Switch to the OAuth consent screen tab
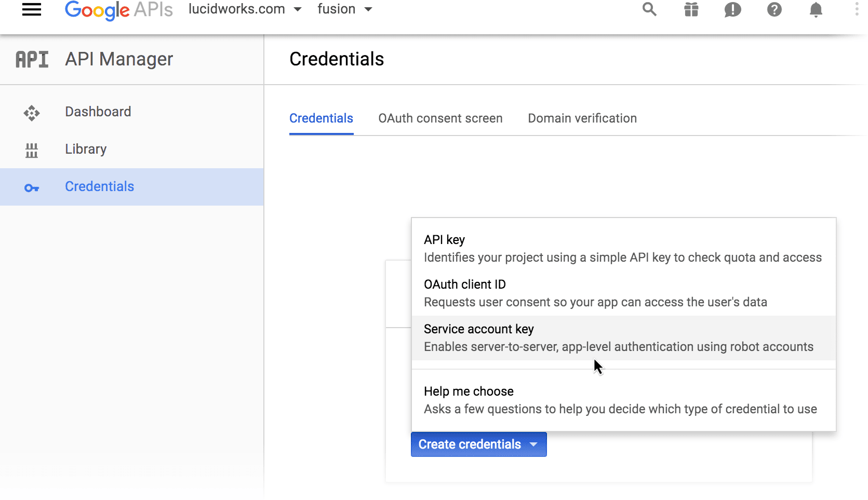868x500 pixels. click(440, 118)
